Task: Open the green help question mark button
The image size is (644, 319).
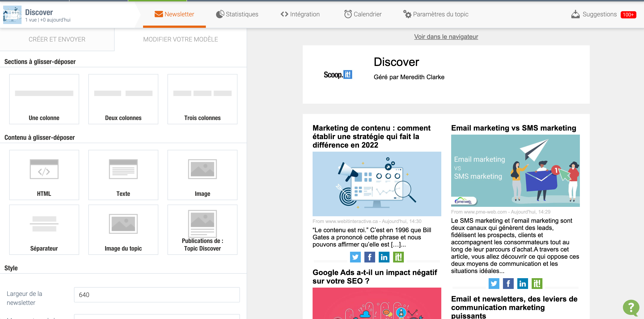Action: (631, 308)
